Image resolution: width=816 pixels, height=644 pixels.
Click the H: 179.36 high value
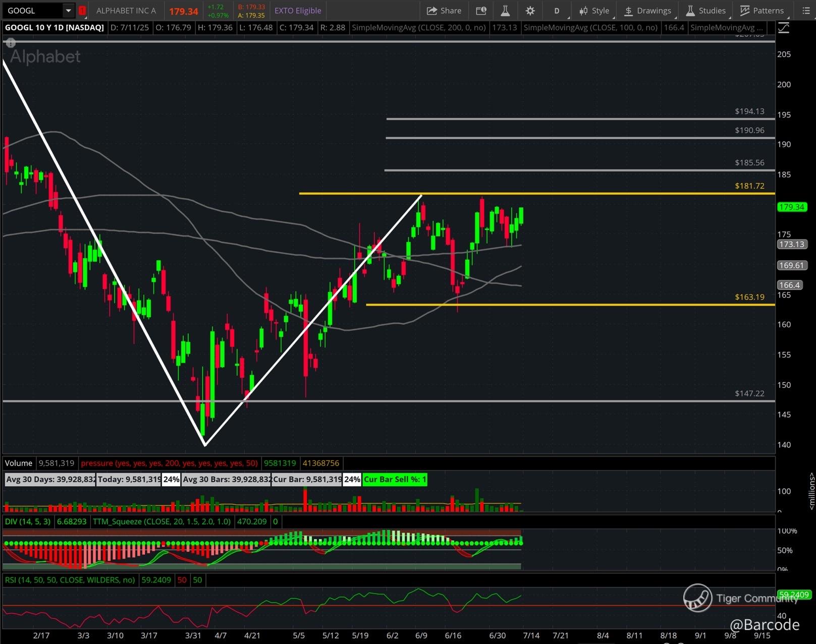[x=215, y=28]
